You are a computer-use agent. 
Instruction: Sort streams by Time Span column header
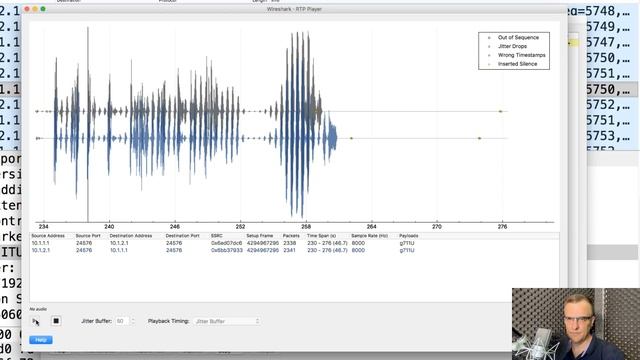click(321, 236)
